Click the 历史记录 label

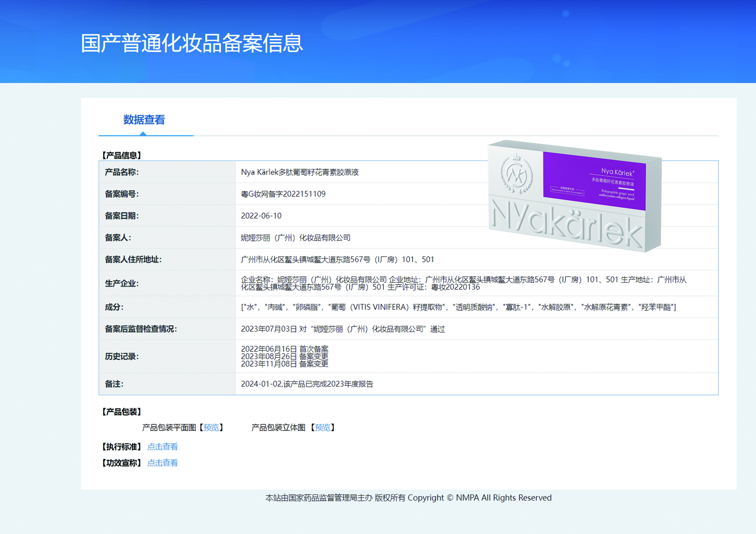122,356
